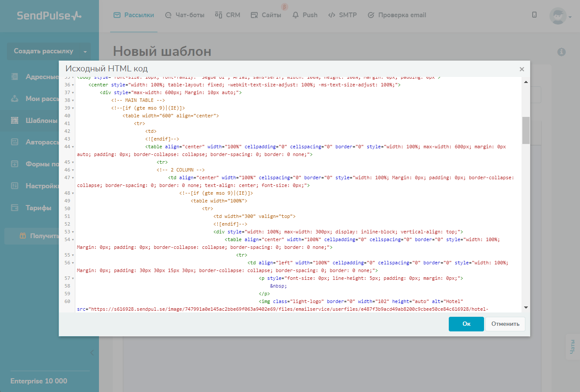
Task: Open the SMTP section
Action: (x=342, y=15)
